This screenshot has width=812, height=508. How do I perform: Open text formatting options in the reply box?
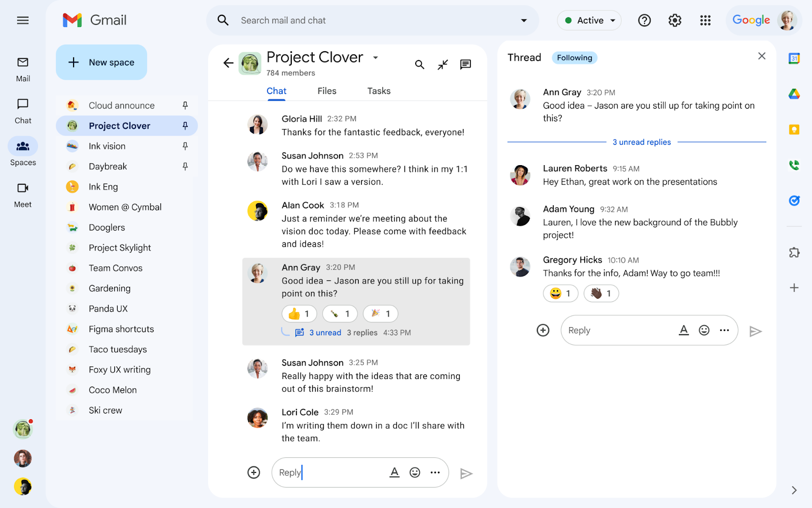point(684,330)
